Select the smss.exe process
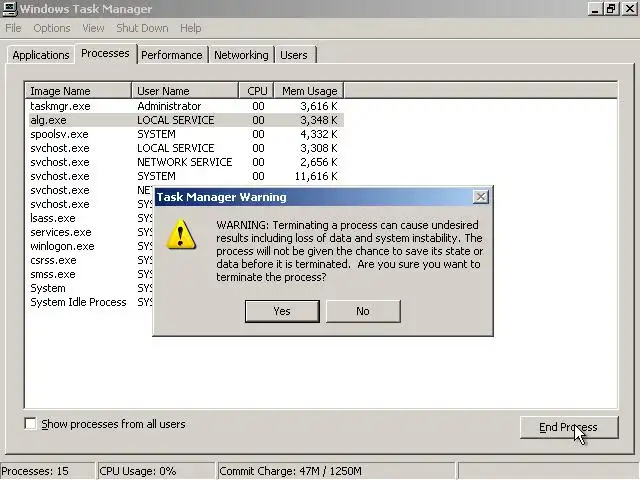Viewport: 640px width, 480px height. (53, 274)
